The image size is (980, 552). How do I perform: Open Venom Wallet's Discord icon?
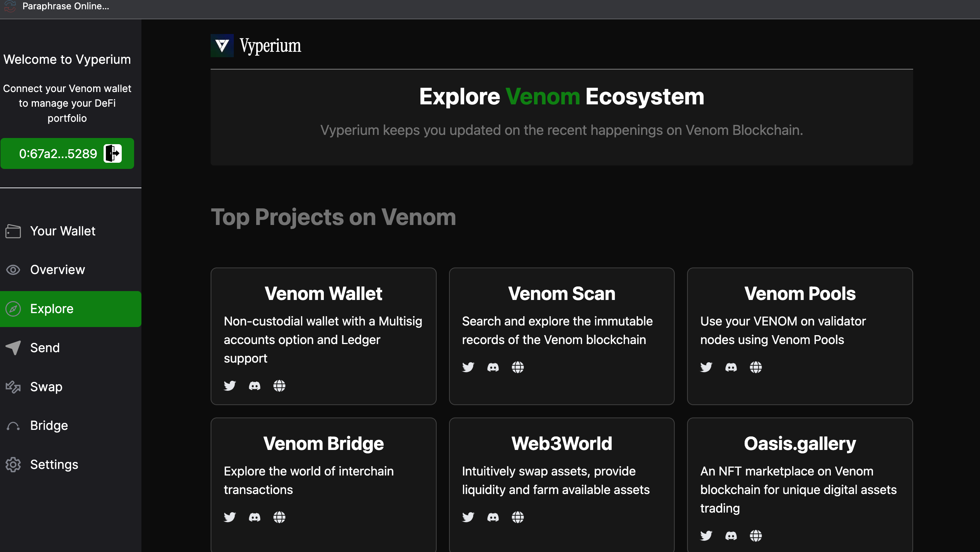255,385
